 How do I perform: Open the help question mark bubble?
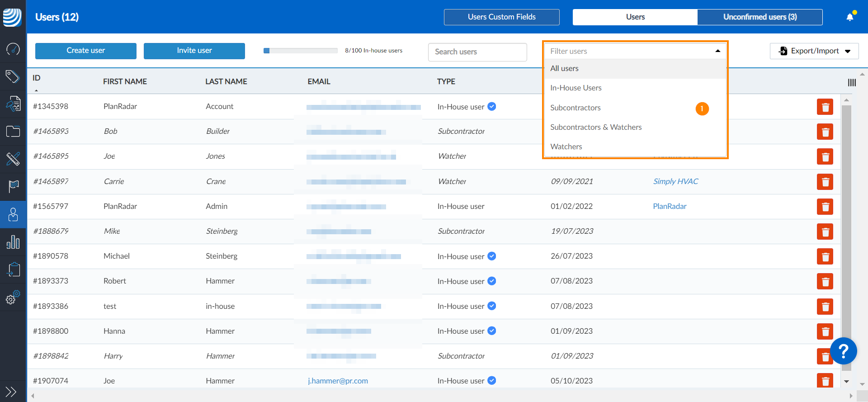click(843, 351)
